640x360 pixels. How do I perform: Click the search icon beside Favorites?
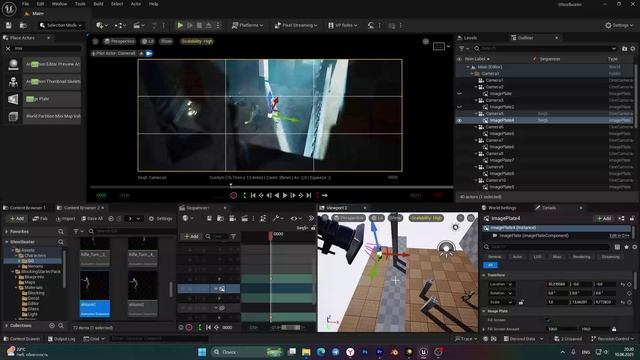coord(61,231)
